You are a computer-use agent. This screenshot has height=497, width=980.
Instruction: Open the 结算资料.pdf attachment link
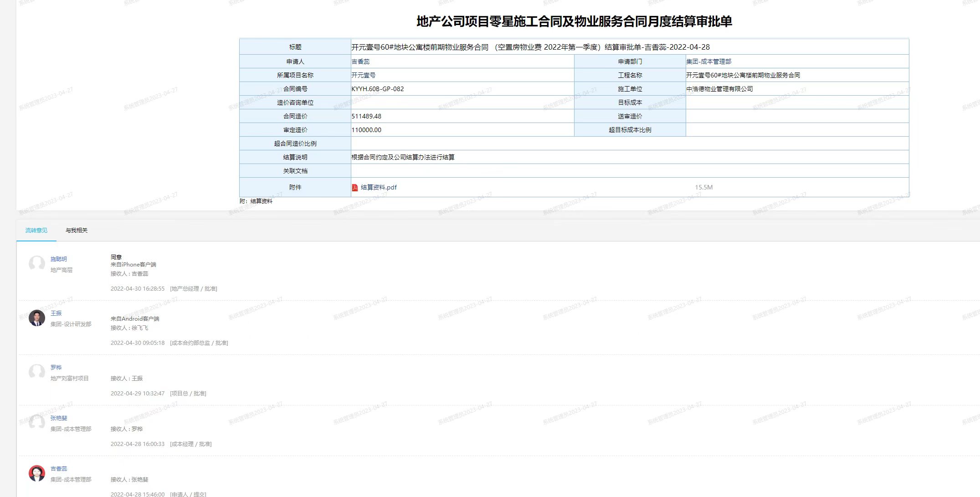click(x=379, y=187)
